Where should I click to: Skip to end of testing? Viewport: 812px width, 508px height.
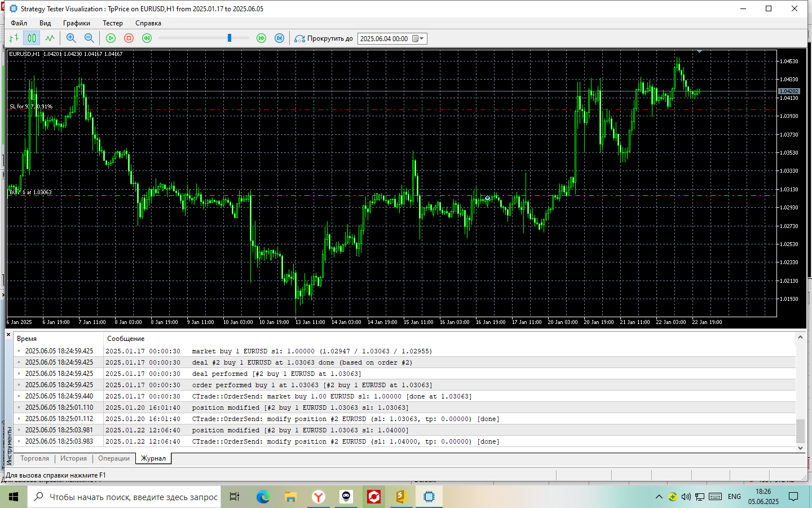(279, 38)
